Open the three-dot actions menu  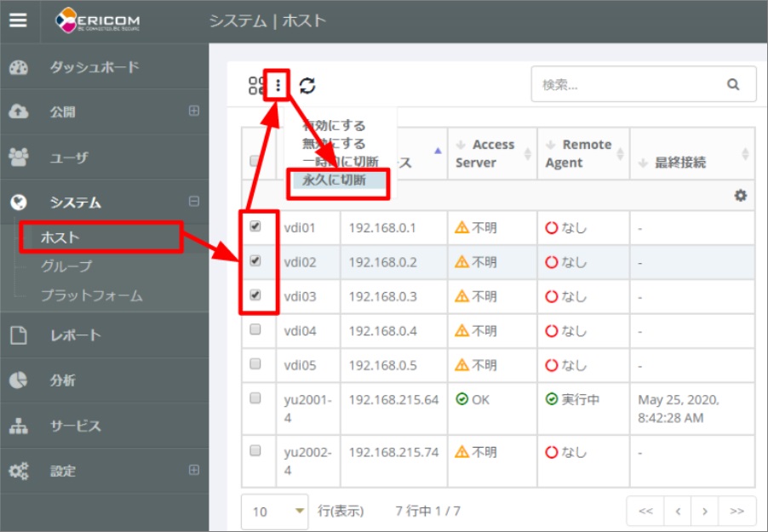[278, 85]
